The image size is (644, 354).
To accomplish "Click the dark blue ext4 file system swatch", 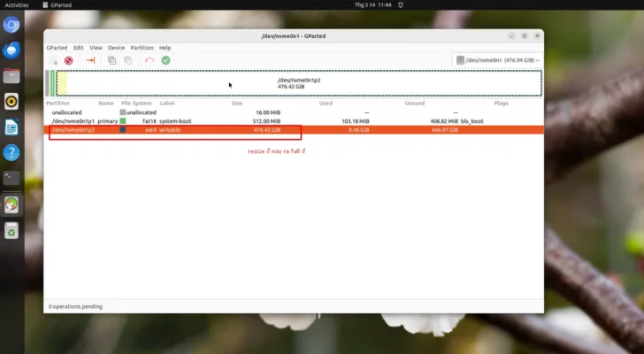I will pos(123,130).
